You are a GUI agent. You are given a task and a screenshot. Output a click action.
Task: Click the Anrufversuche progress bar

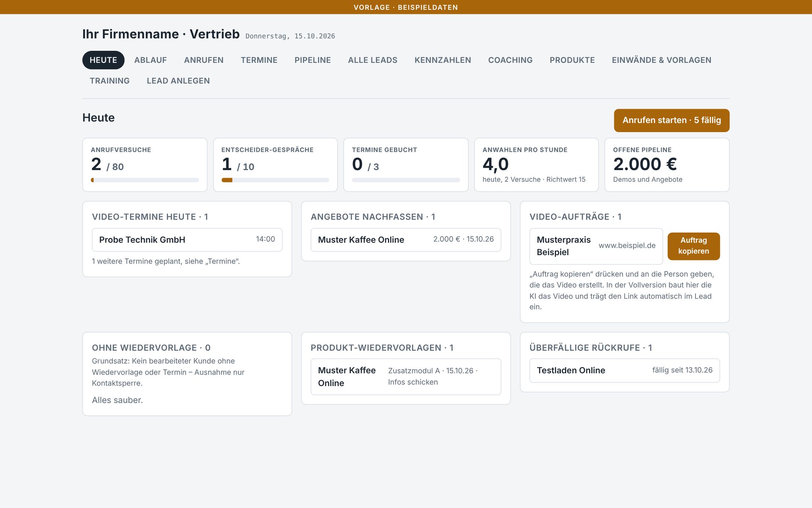145,180
